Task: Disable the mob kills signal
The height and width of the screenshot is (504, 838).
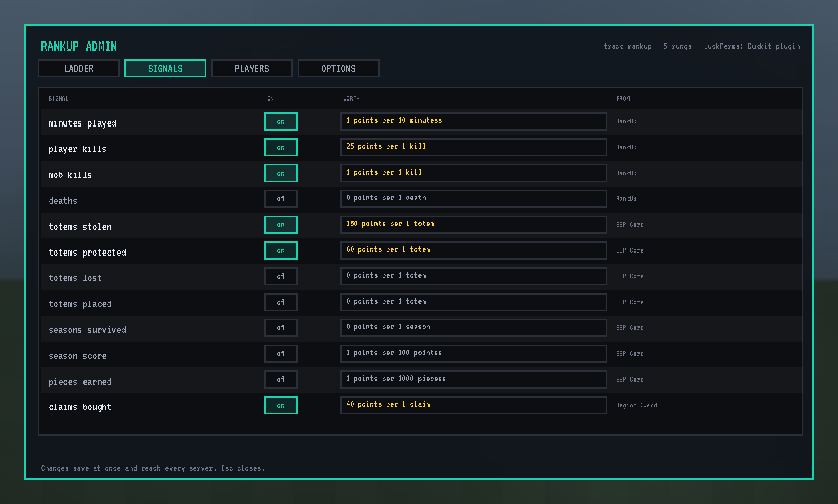Action: pyautogui.click(x=281, y=173)
